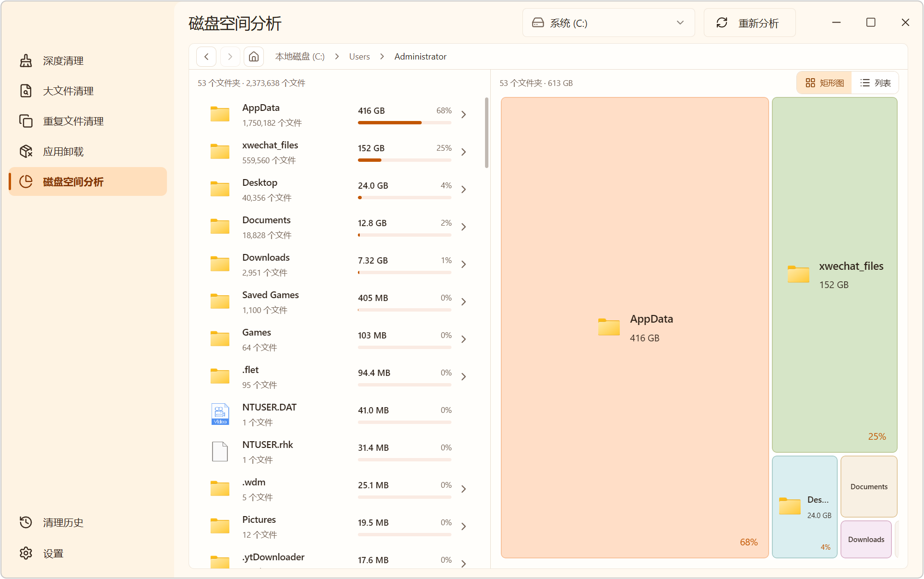Select the Documents treemap block
The height and width of the screenshot is (579, 924).
[x=869, y=486]
